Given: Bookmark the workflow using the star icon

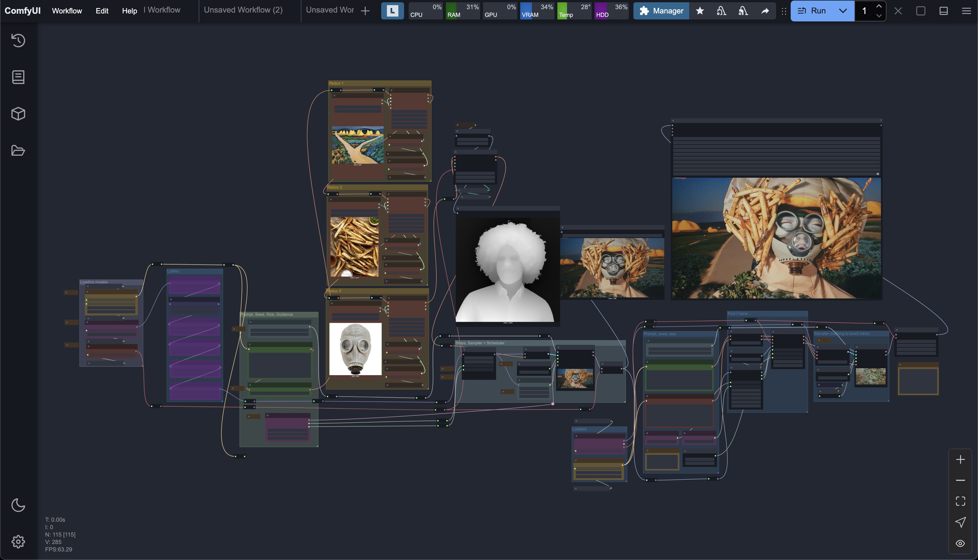Looking at the screenshot, I should coord(700,11).
